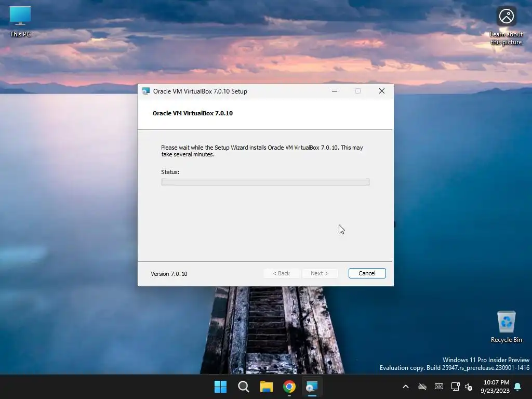Click the 'Oracle VM VirtualBox 7.0.10 Setup' title text
532x399 pixels.
click(x=200, y=91)
